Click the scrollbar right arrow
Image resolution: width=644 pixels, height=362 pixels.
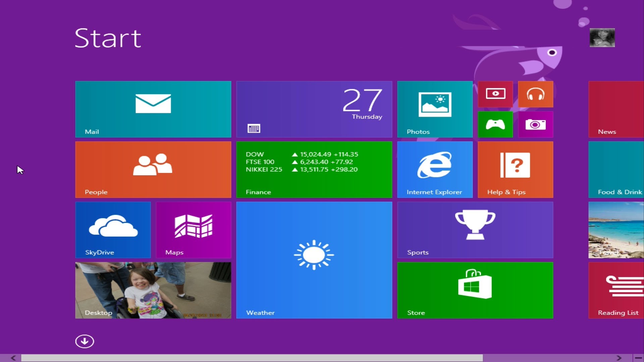619,358
